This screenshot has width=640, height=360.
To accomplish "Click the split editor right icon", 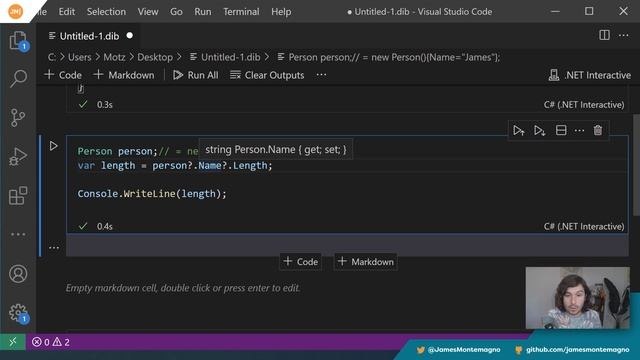I will 604,36.
